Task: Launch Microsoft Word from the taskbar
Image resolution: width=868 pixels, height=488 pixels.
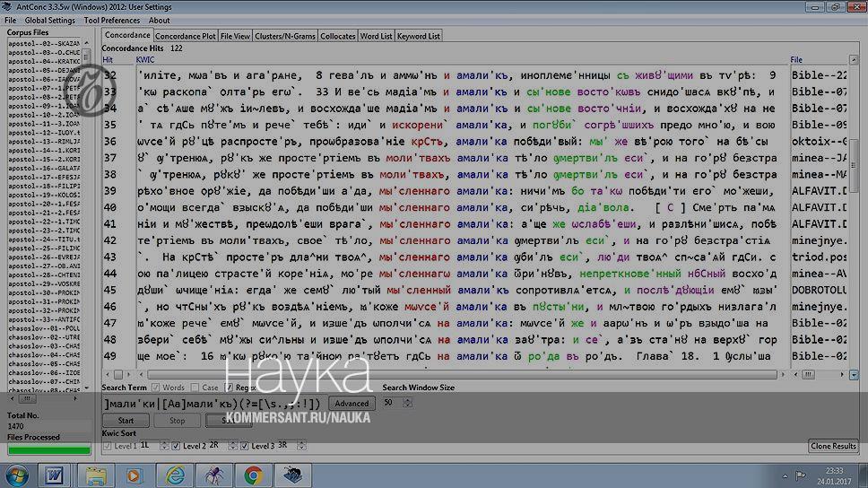Action: click(52, 474)
